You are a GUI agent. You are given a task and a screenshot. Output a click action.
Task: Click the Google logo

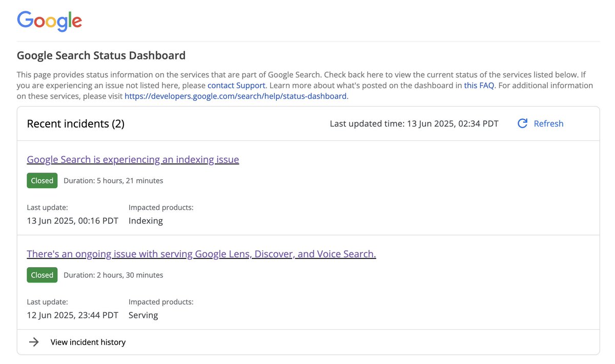point(49,21)
